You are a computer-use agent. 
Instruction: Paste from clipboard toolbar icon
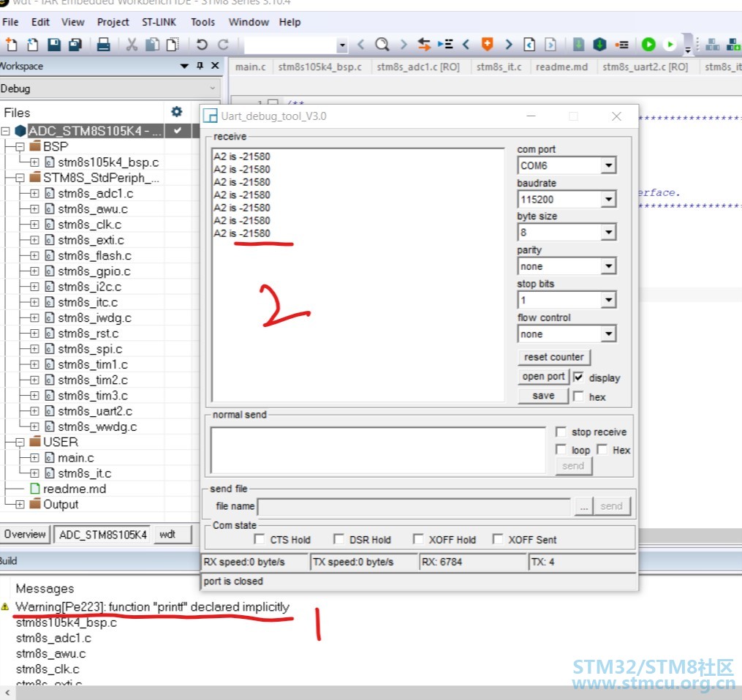click(173, 45)
